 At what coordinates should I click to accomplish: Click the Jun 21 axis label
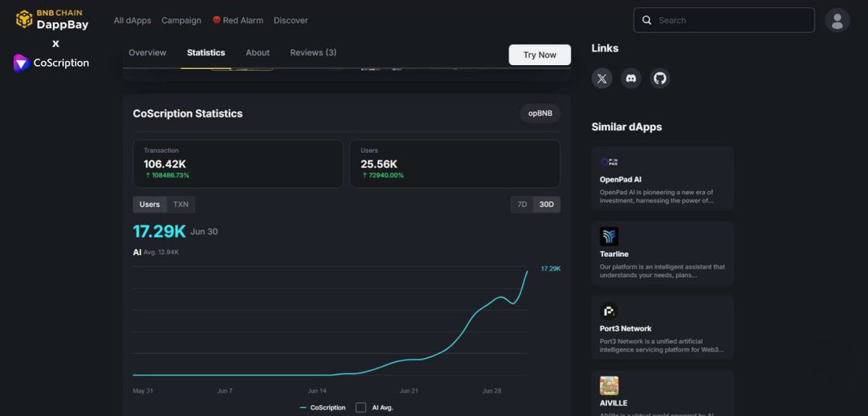pyautogui.click(x=409, y=391)
